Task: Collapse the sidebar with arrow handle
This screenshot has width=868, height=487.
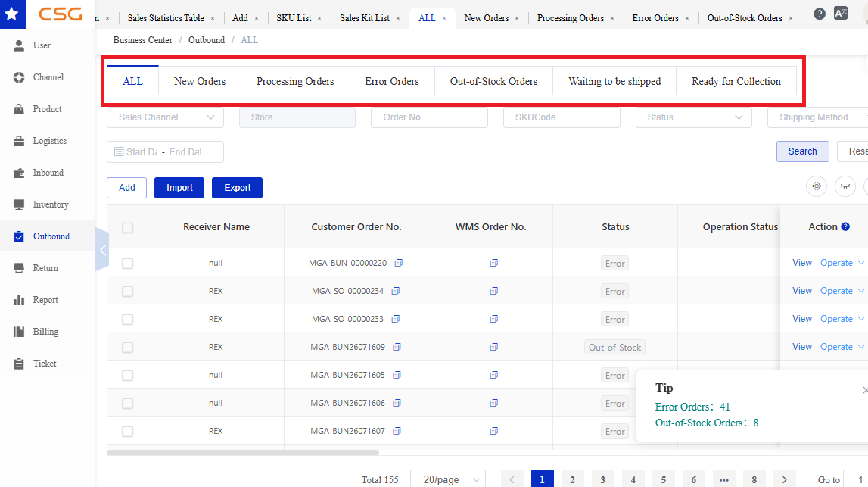Action: [x=102, y=251]
